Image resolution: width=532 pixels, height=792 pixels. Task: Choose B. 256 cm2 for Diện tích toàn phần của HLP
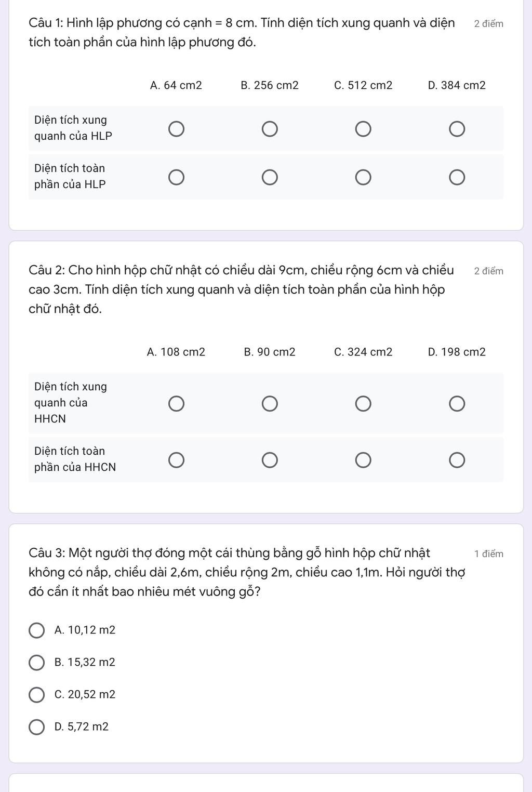(270, 177)
